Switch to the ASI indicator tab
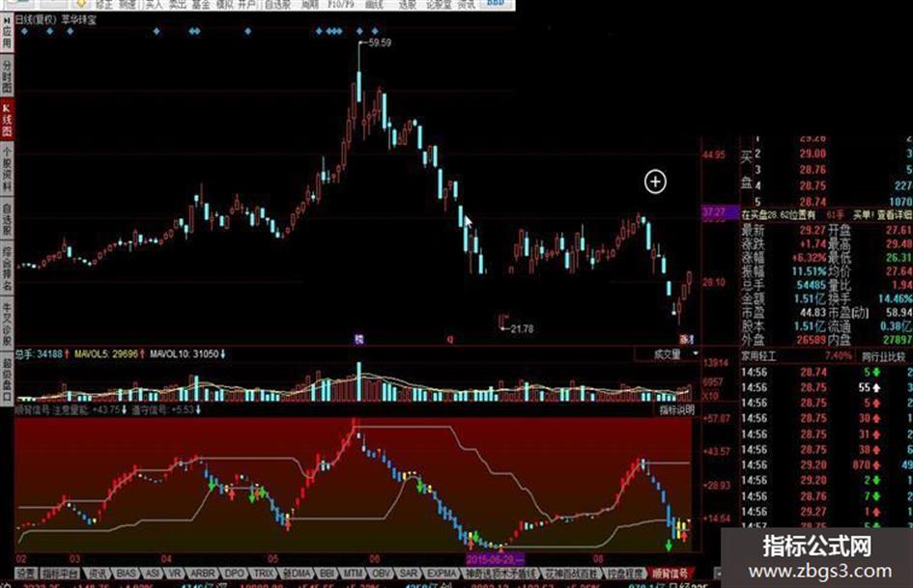The image size is (913, 588). coord(153,574)
